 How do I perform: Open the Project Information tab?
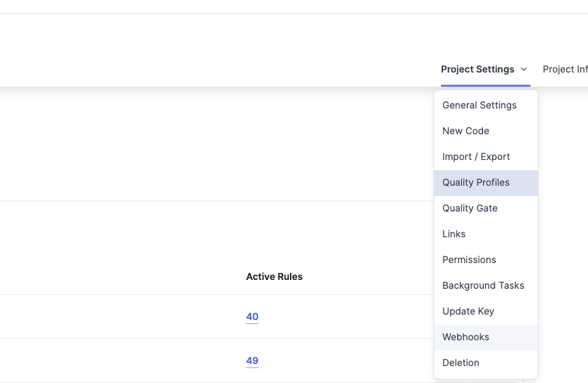[565, 69]
